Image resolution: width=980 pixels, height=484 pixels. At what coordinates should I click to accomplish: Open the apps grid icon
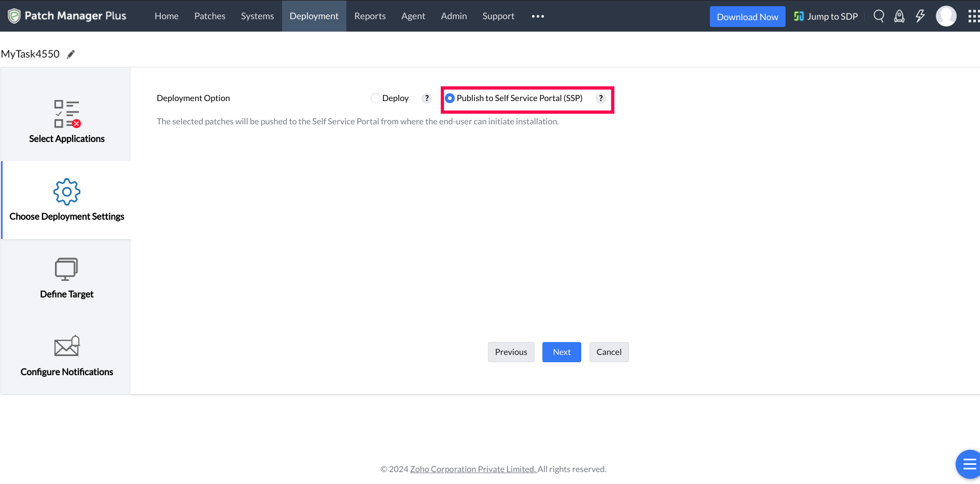tap(974, 16)
